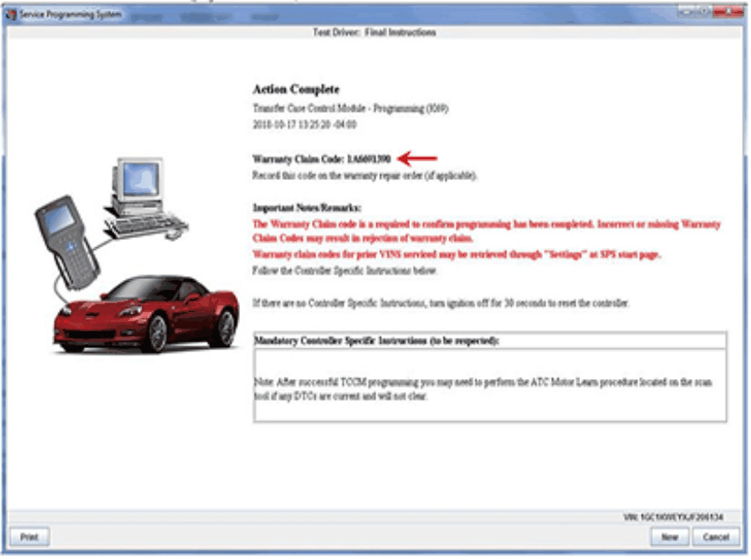751x560 pixels.
Task: Click the Test Driver: Final Instructions header
Action: click(374, 33)
